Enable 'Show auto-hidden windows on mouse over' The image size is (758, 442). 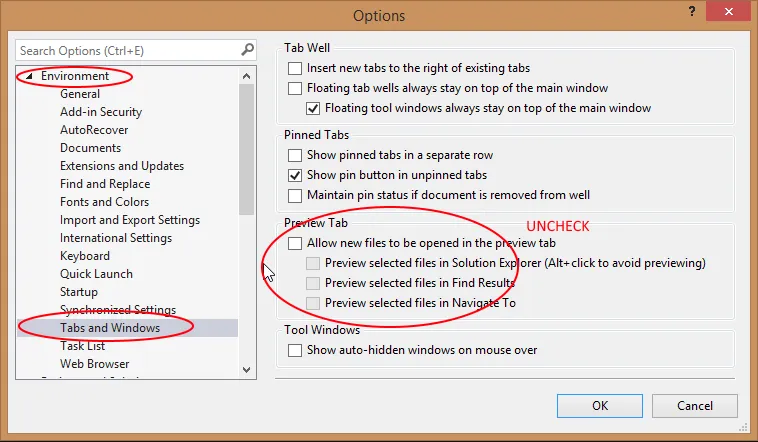pyautogui.click(x=295, y=350)
